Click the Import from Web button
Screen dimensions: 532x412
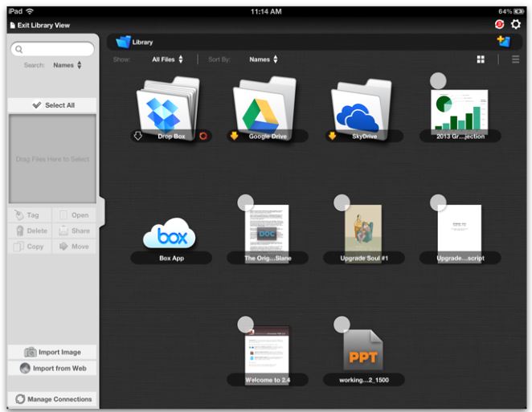[x=54, y=369]
